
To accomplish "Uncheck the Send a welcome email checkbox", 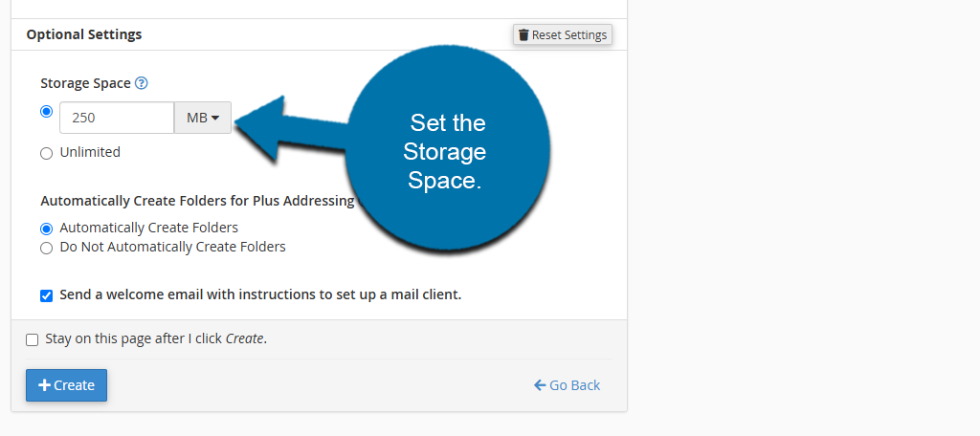I will point(46,295).
